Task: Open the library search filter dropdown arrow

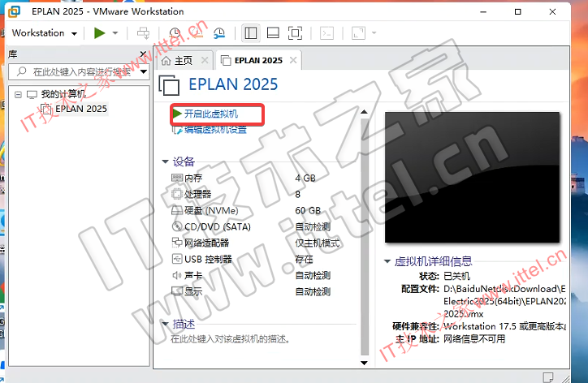Action: tap(144, 71)
